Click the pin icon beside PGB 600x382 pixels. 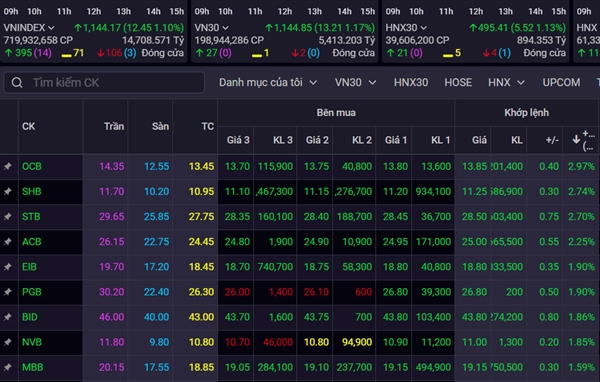click(x=8, y=292)
